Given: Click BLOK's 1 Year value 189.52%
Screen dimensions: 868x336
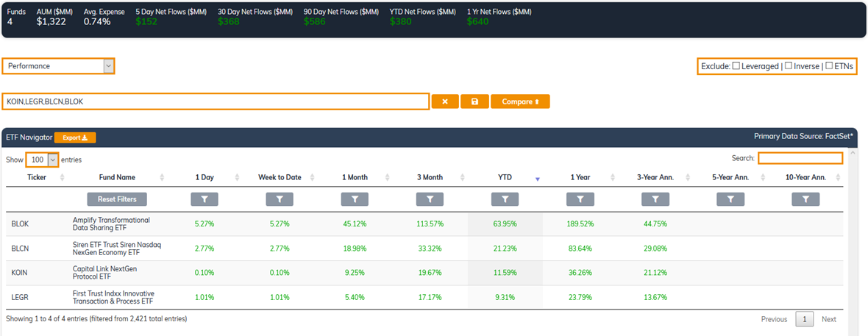Looking at the screenshot, I should point(580,224).
